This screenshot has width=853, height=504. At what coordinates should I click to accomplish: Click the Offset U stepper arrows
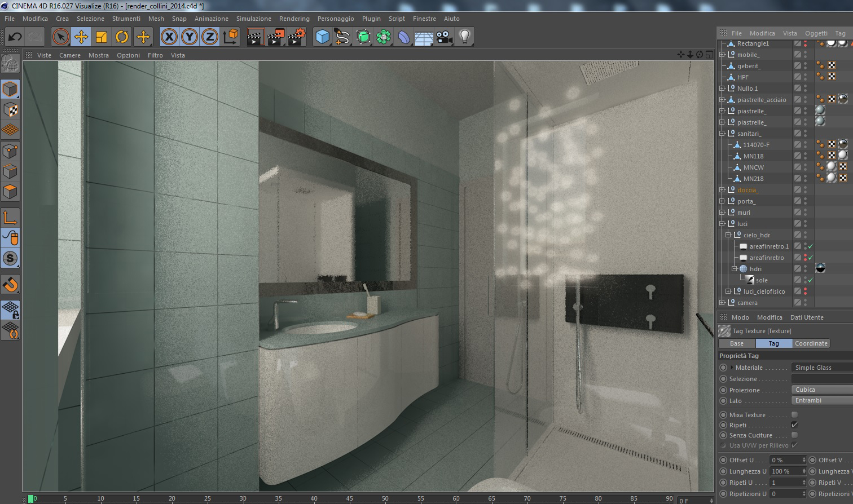pyautogui.click(x=804, y=460)
